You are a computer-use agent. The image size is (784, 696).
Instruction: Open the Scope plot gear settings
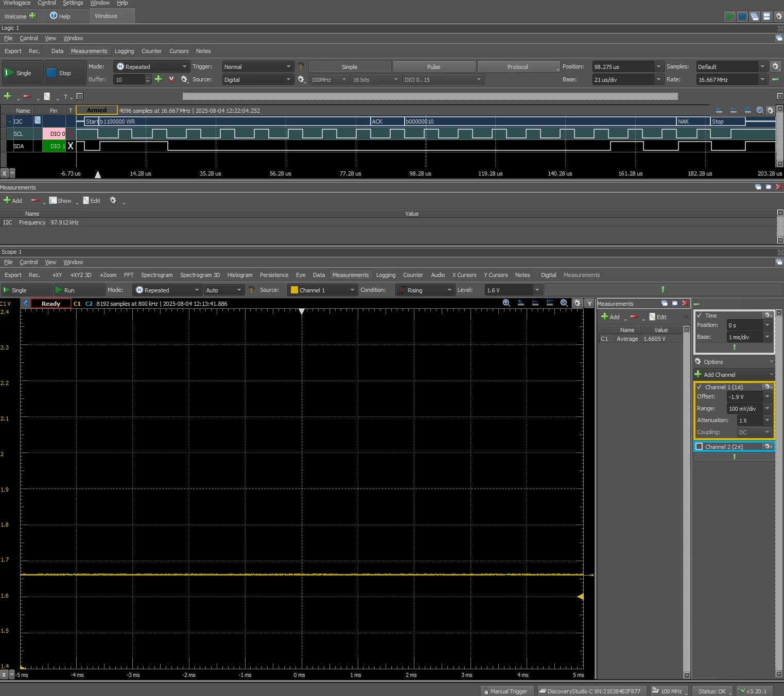click(x=577, y=303)
